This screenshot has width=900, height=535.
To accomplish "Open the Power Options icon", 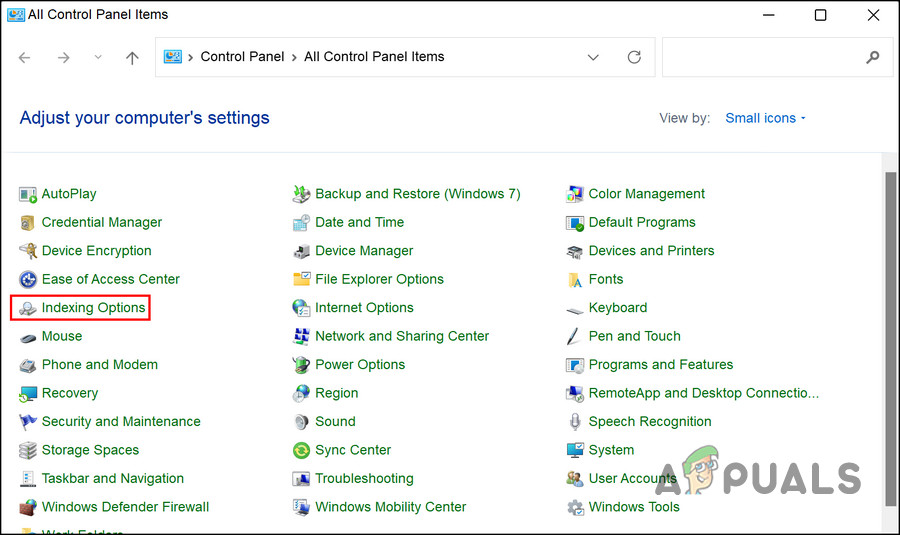I will [x=301, y=365].
